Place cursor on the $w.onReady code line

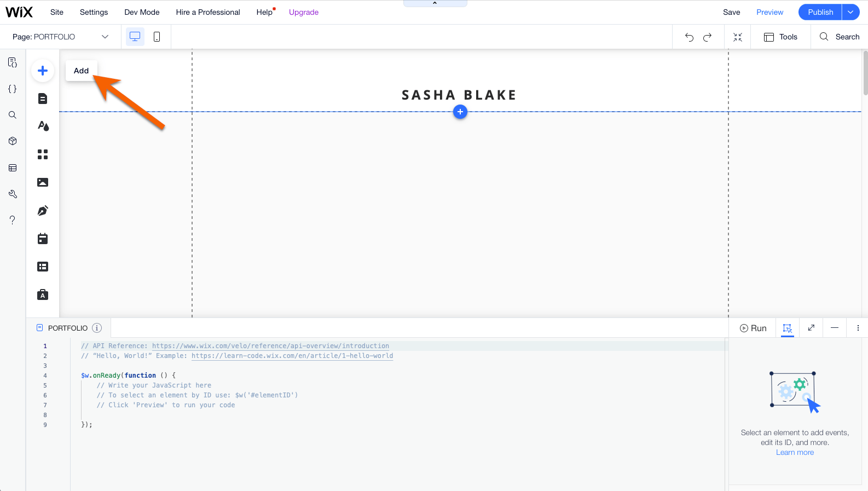coord(129,376)
